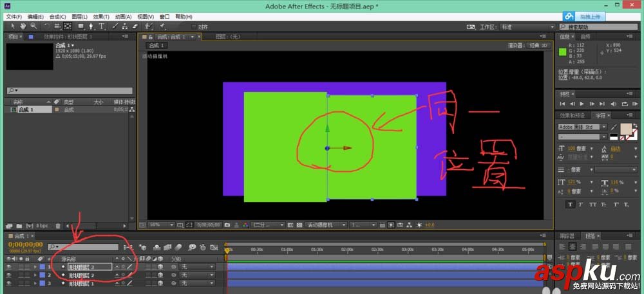This screenshot has height=294, width=644.
Task: Toggle faux italic button in Character panel
Action: (x=581, y=204)
